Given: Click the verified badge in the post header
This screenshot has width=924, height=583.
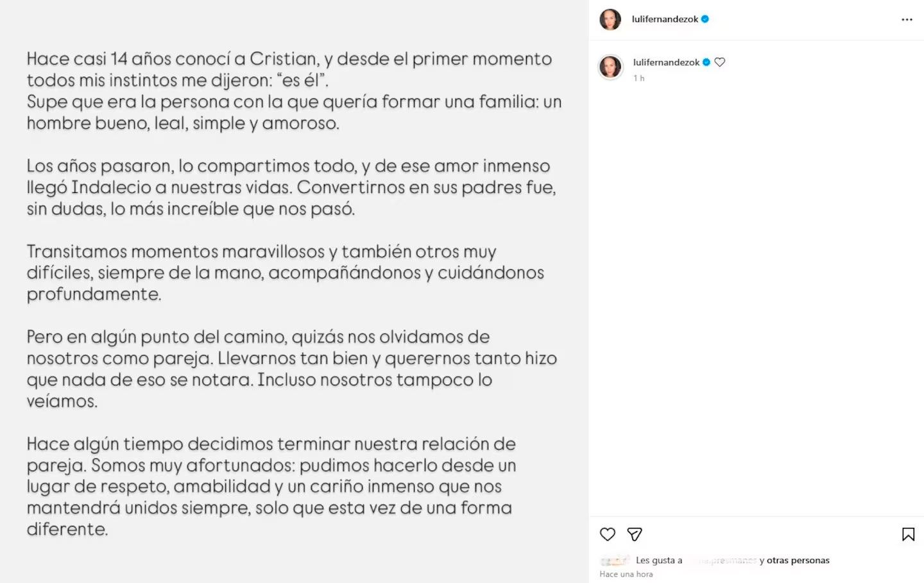Looking at the screenshot, I should click(x=705, y=19).
